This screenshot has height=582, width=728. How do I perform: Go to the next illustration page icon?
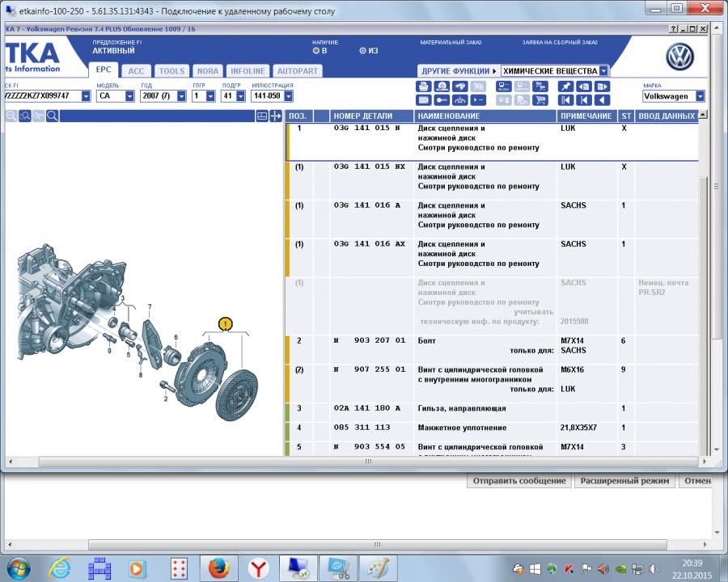pos(602,86)
